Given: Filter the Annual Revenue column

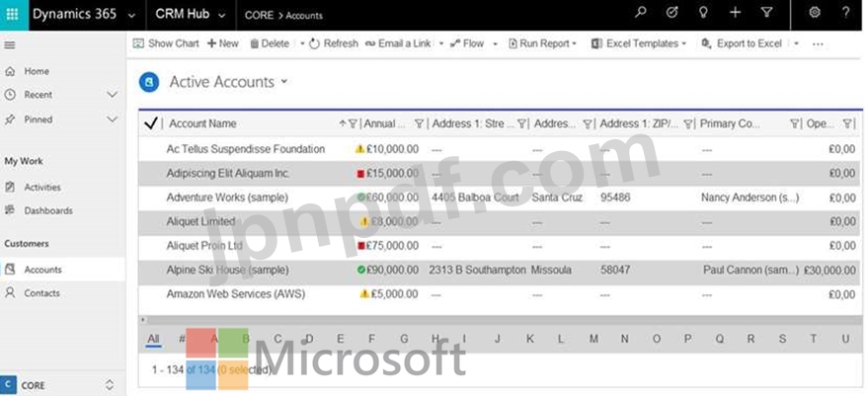Looking at the screenshot, I should [x=419, y=123].
